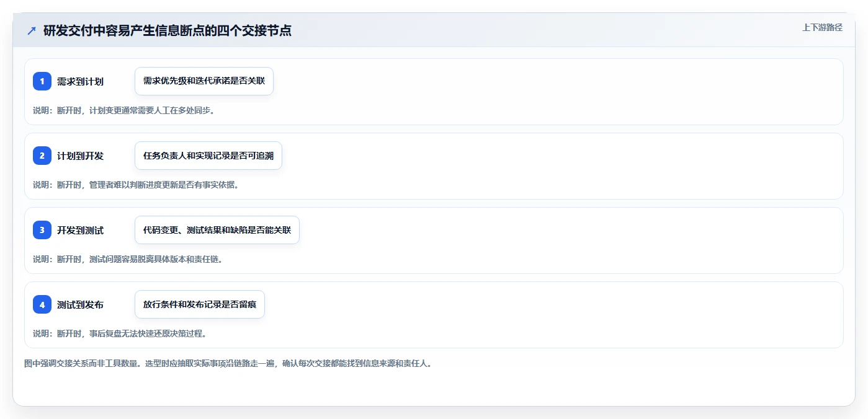Image resolution: width=868 pixels, height=419 pixels.
Task: Click the note about 计划变更通常需要人工在多处同步
Action: click(x=123, y=110)
